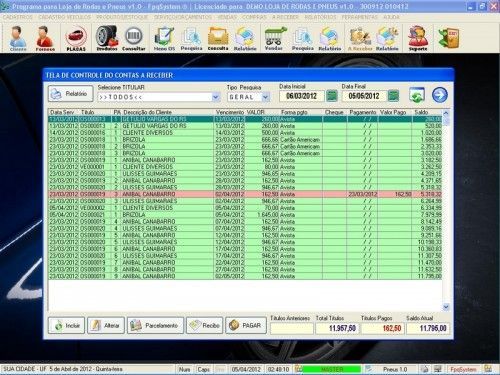
Task: Select the VE000002 CLIENTE DIVERSOS row
Action: tap(245, 208)
